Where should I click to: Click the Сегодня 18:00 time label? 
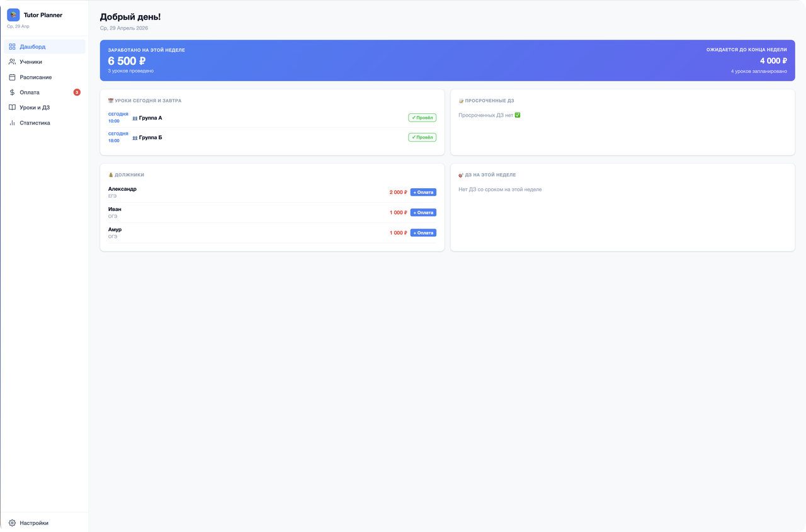(118, 137)
